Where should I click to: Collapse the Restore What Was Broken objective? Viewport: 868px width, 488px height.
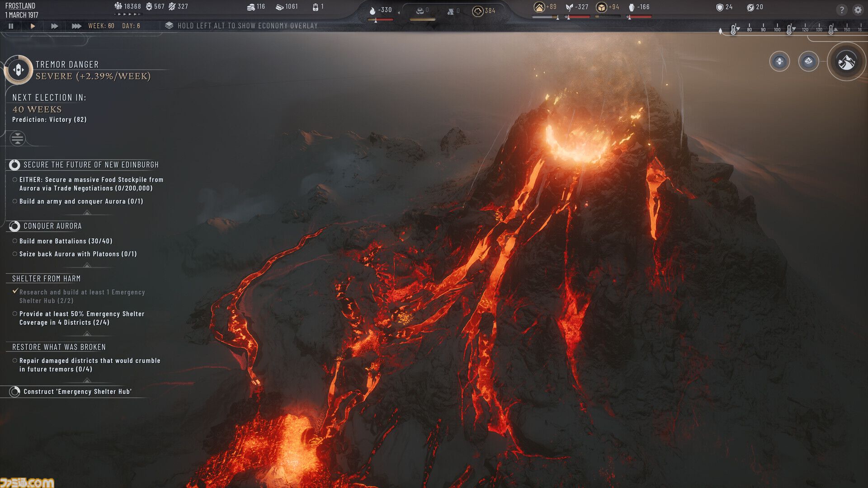(87, 380)
